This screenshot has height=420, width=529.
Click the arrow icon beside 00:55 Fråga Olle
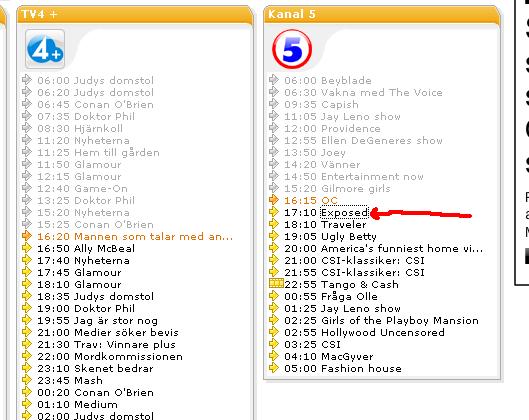pyautogui.click(x=274, y=296)
